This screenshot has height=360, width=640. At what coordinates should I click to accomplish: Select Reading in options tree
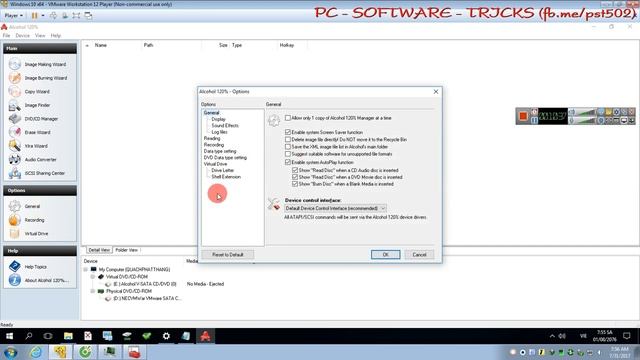212,138
